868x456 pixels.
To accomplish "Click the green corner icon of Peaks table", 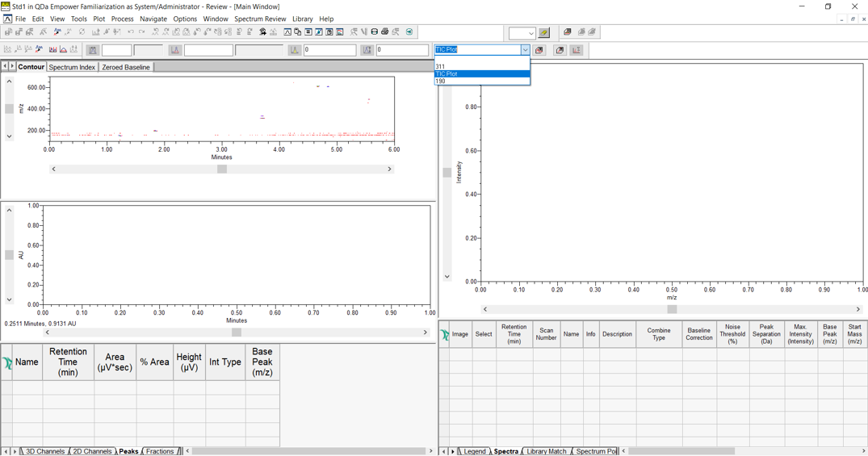I will click(x=6, y=362).
